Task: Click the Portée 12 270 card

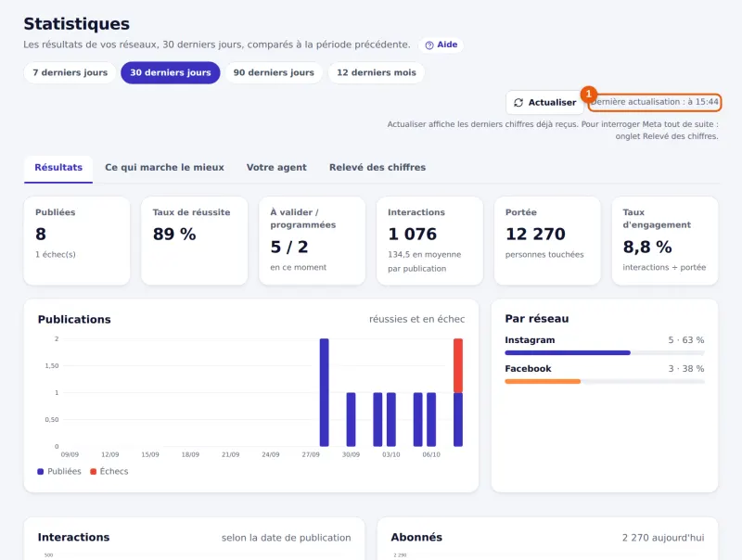Action: (547, 241)
